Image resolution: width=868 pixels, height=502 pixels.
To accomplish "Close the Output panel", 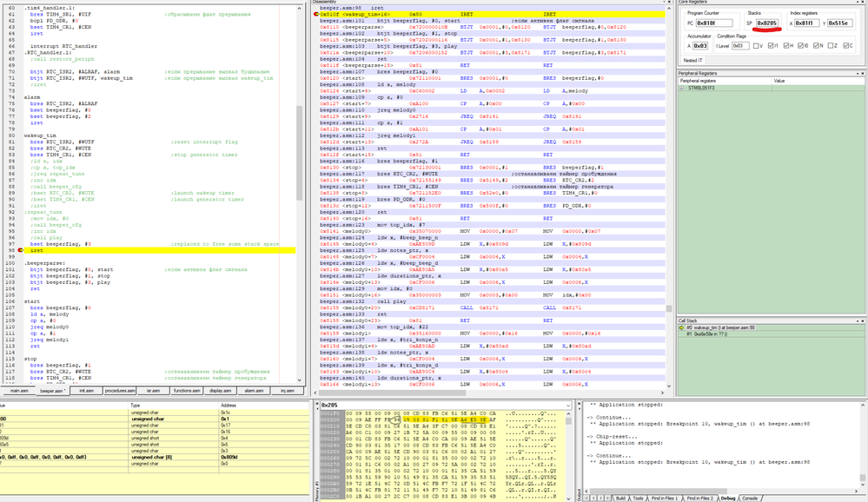I will click(580, 406).
